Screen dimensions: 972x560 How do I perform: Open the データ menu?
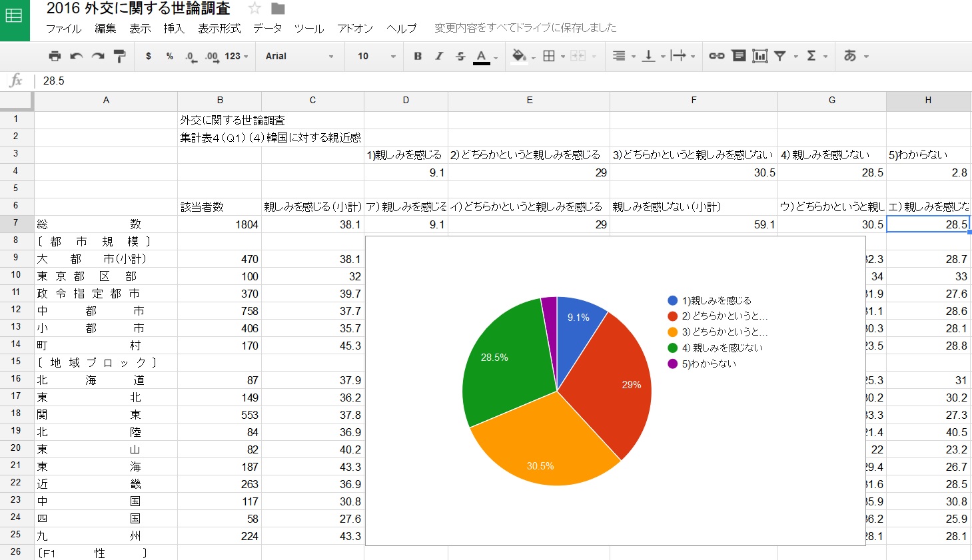coord(267,28)
